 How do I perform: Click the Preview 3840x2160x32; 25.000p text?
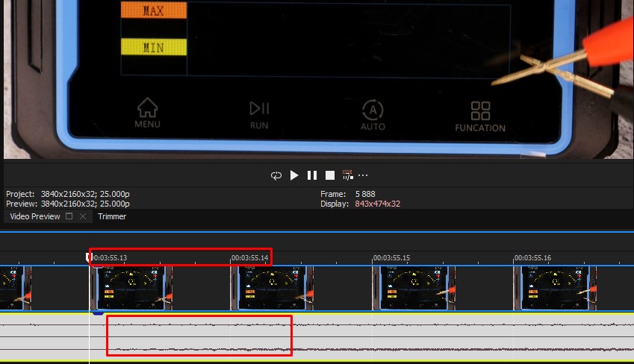coord(67,204)
